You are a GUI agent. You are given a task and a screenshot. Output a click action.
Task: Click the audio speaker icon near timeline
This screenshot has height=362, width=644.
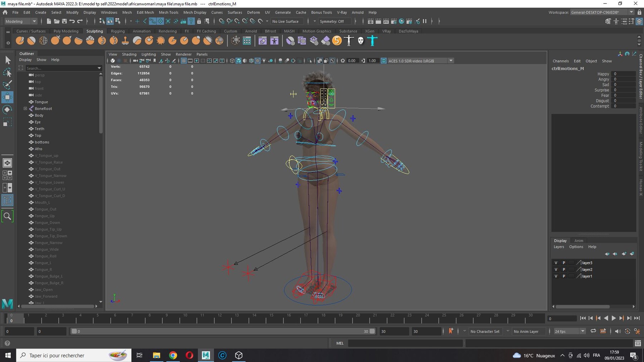[618, 331]
